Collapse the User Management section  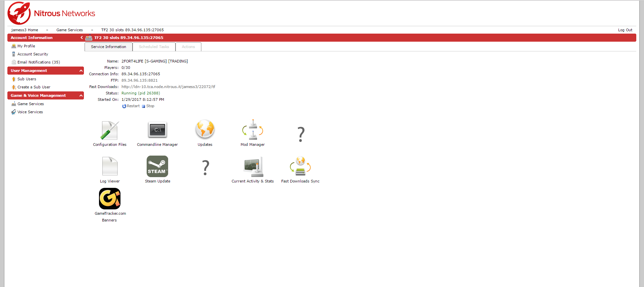[x=81, y=71]
